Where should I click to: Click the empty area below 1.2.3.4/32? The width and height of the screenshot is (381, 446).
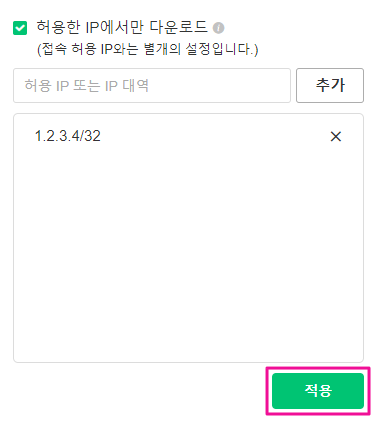point(188,253)
